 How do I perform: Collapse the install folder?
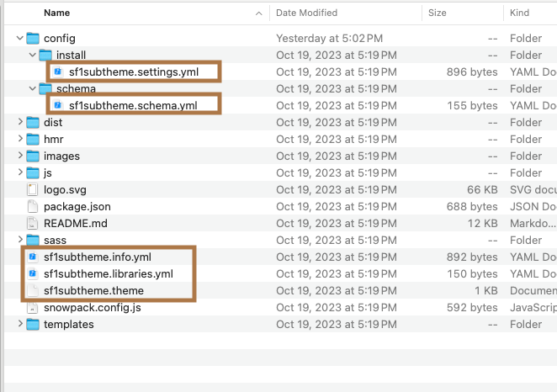coord(33,55)
